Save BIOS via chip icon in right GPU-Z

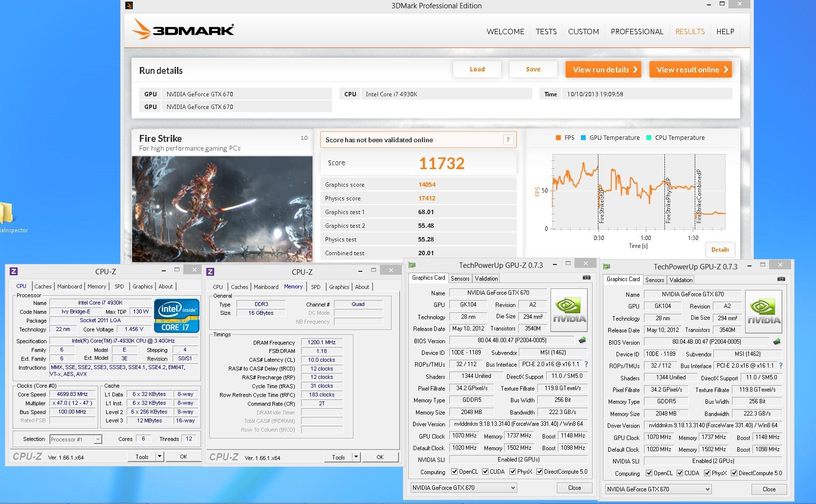click(x=776, y=342)
